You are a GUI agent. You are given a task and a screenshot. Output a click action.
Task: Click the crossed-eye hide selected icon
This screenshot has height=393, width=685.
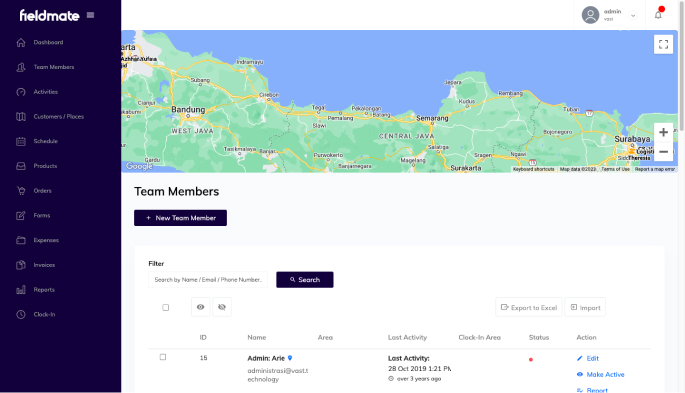222,307
